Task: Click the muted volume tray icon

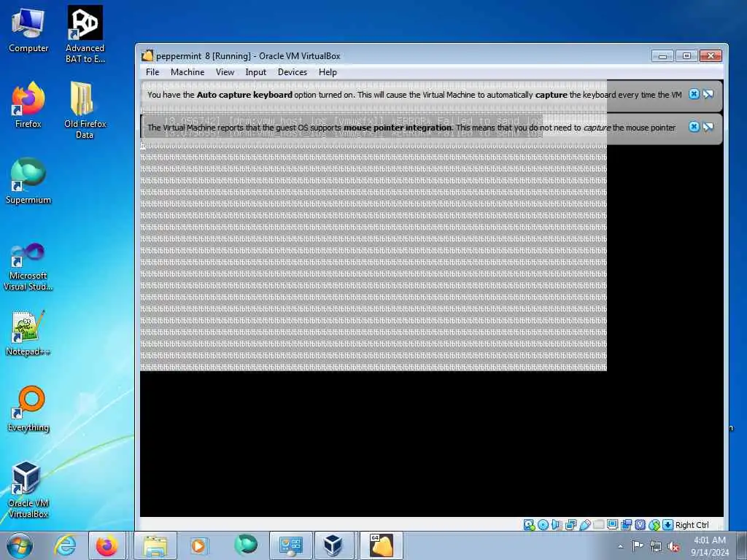Action: click(673, 546)
